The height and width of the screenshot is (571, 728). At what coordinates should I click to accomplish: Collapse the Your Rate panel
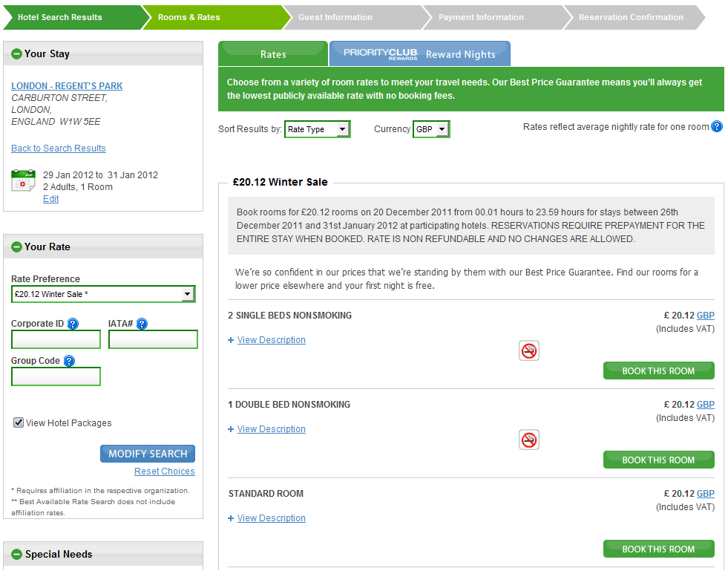[17, 247]
